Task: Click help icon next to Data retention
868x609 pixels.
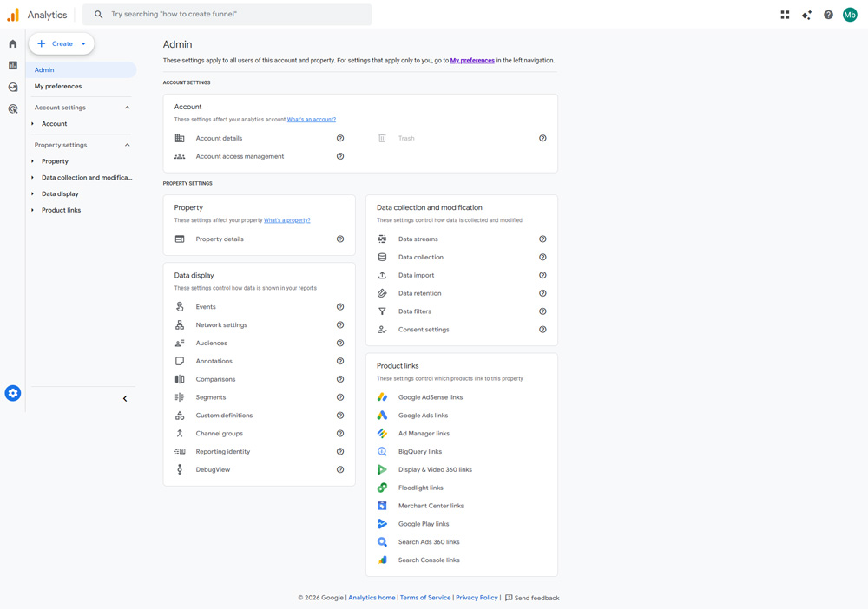Action: coord(543,293)
